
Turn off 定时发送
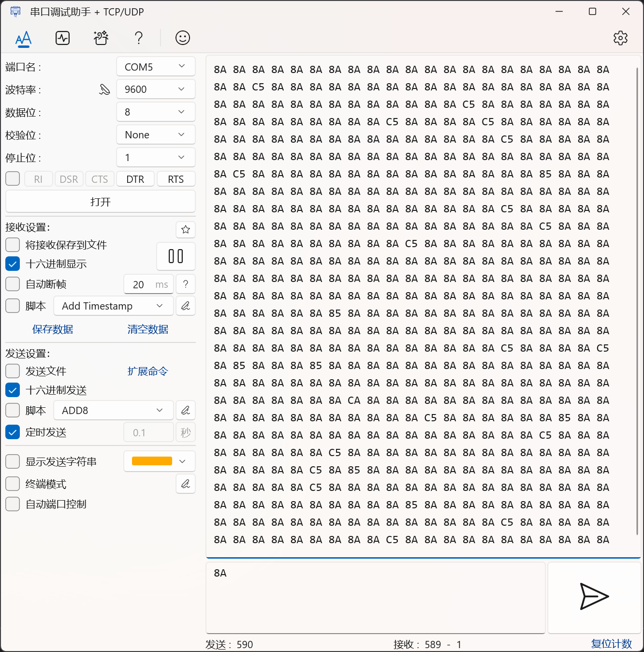point(13,432)
